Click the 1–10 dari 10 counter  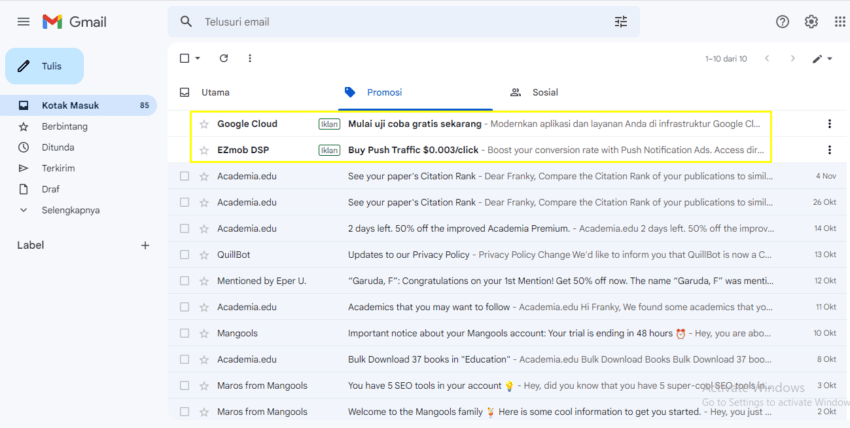click(726, 59)
